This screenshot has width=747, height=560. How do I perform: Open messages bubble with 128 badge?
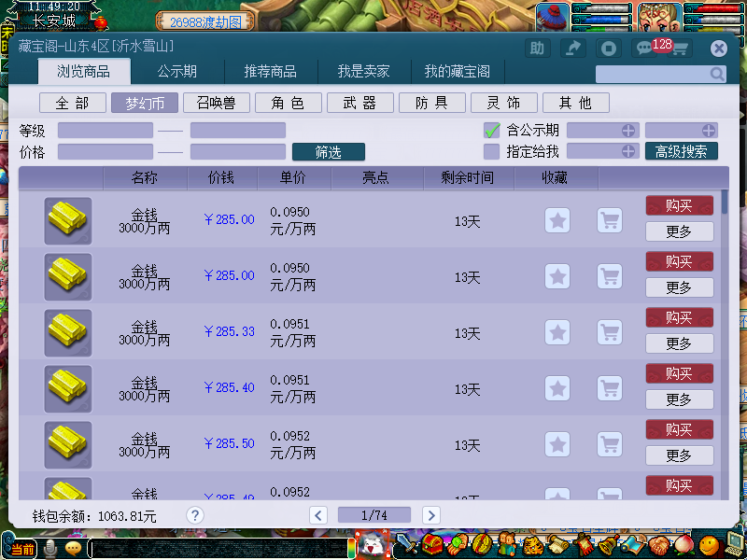644,49
